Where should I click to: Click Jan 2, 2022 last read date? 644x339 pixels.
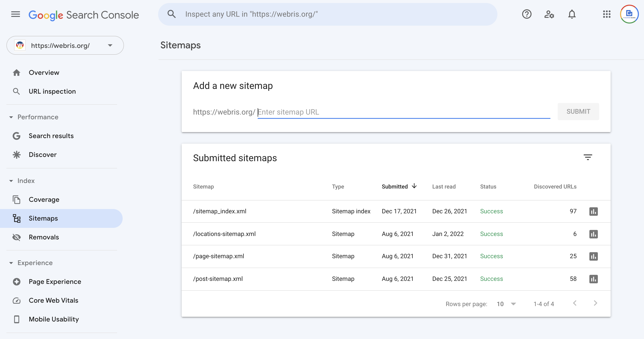(x=448, y=234)
